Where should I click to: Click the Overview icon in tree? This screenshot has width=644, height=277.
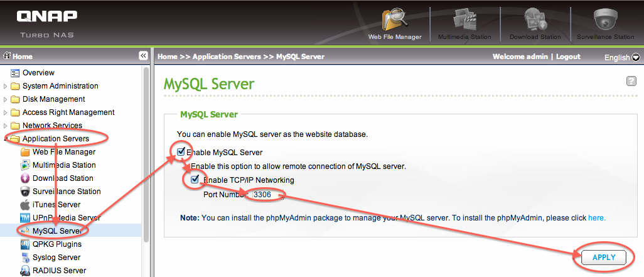tap(15, 73)
